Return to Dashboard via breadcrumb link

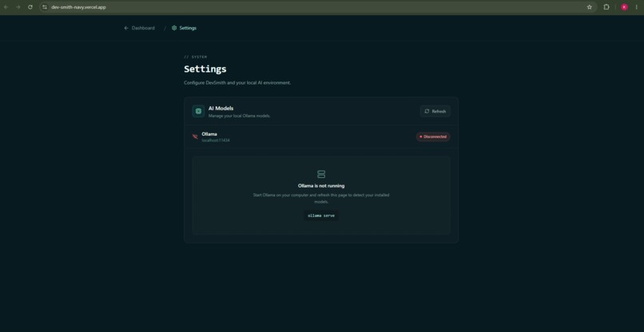[139, 28]
